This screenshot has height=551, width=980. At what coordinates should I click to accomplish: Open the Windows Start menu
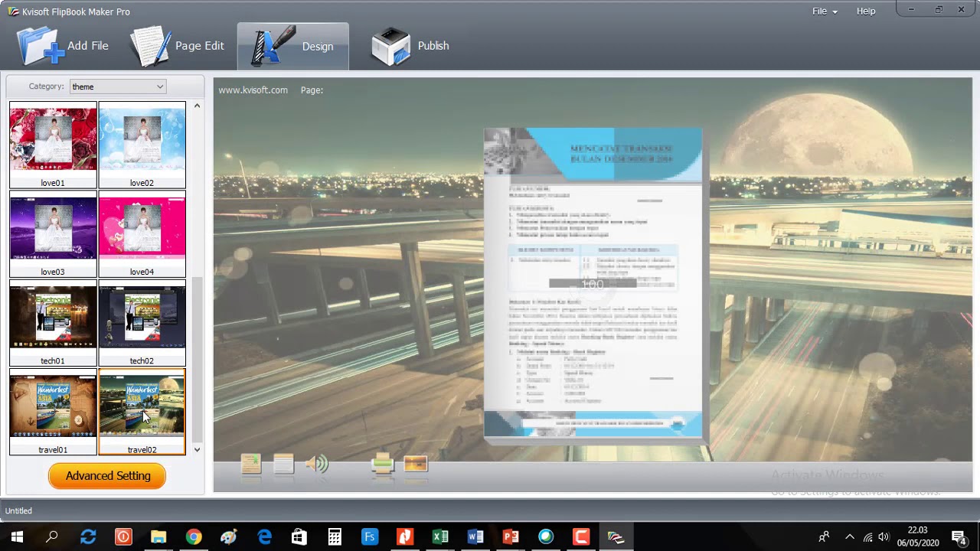tap(17, 537)
